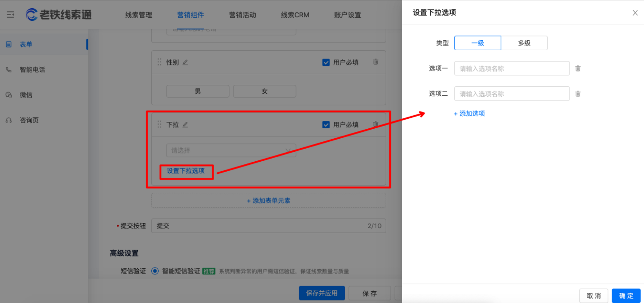Remove 选项一 via its trash icon

(578, 68)
